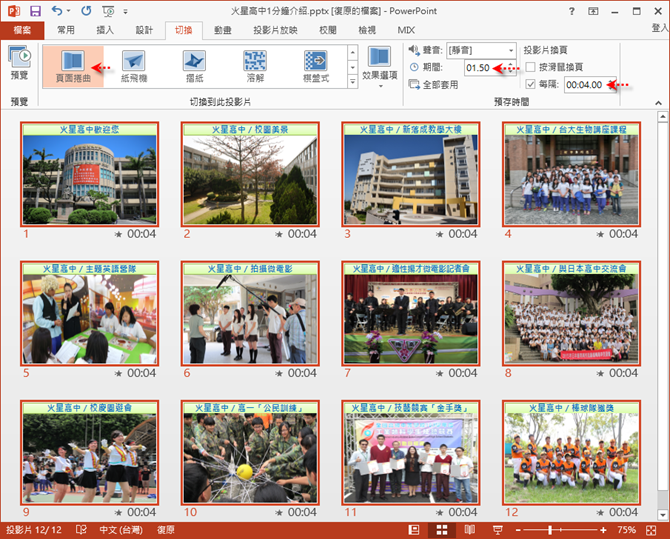Select slide 9 校慶園遊會
Screen dimensions: 670x539
90,452
